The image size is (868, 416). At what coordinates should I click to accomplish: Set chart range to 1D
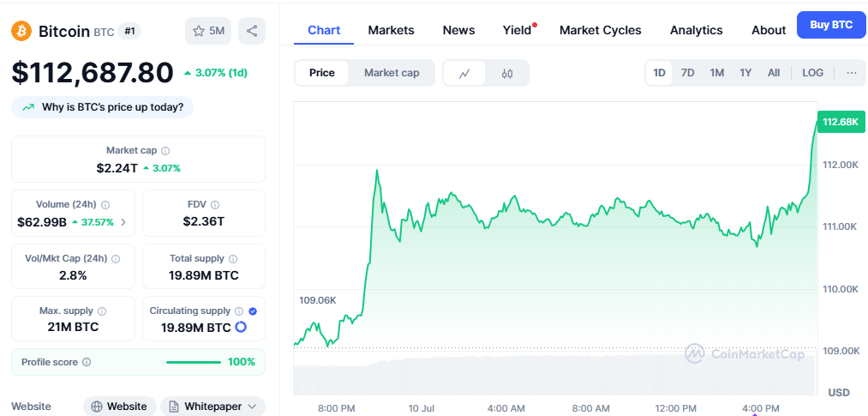[x=659, y=73]
